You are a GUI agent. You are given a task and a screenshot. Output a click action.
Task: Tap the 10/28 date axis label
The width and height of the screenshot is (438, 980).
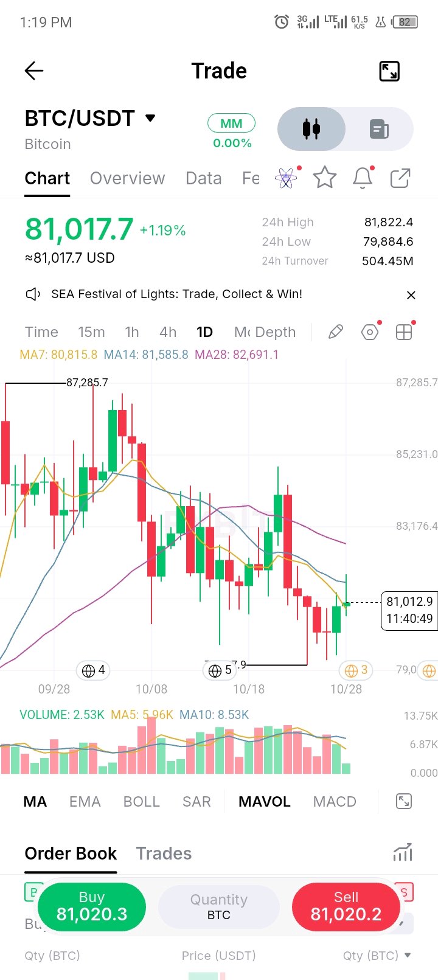pos(346,689)
